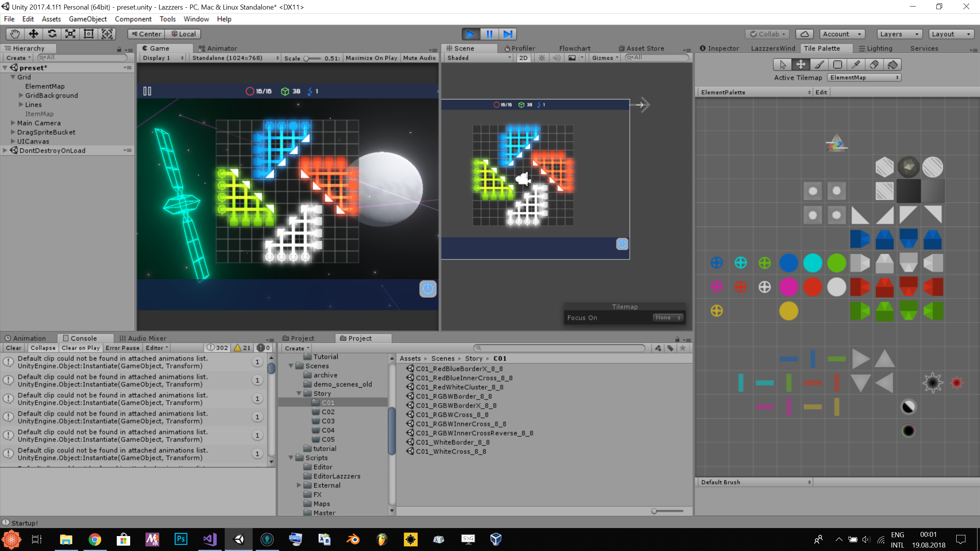Expand the GridBackground hierarchy item

[x=21, y=95]
